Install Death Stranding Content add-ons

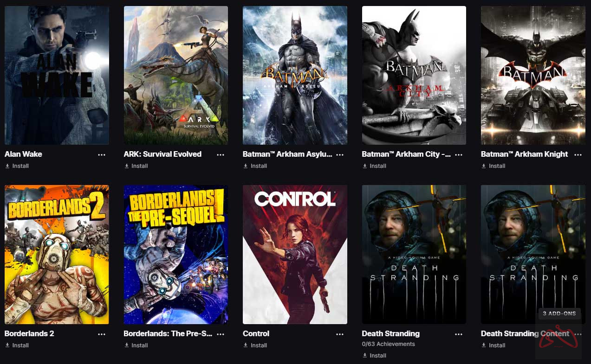494,345
